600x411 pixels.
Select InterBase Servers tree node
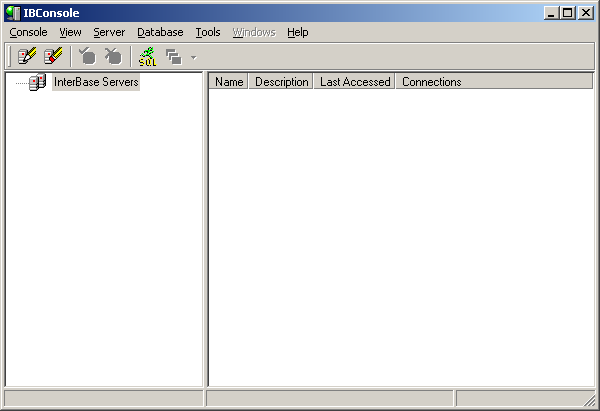[96, 82]
